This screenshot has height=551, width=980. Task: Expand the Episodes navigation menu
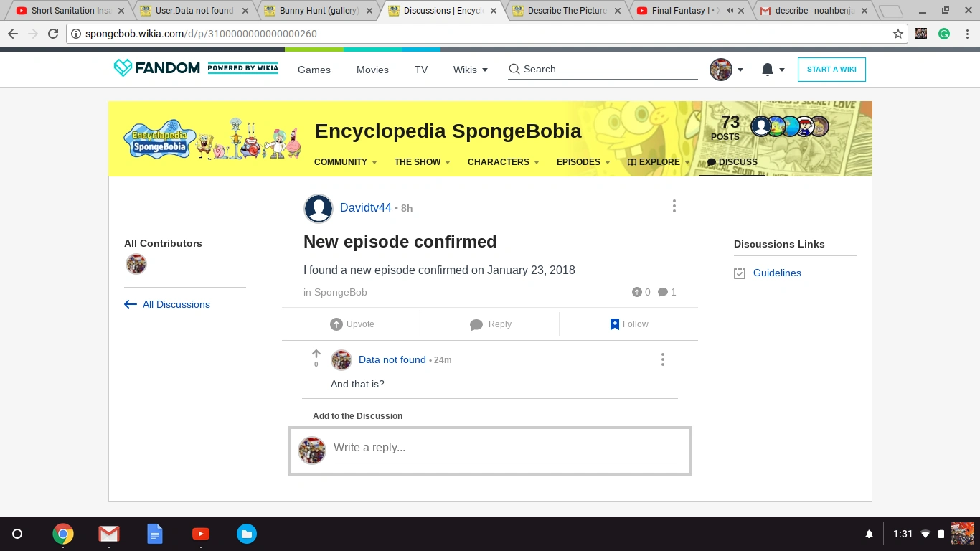pos(583,162)
